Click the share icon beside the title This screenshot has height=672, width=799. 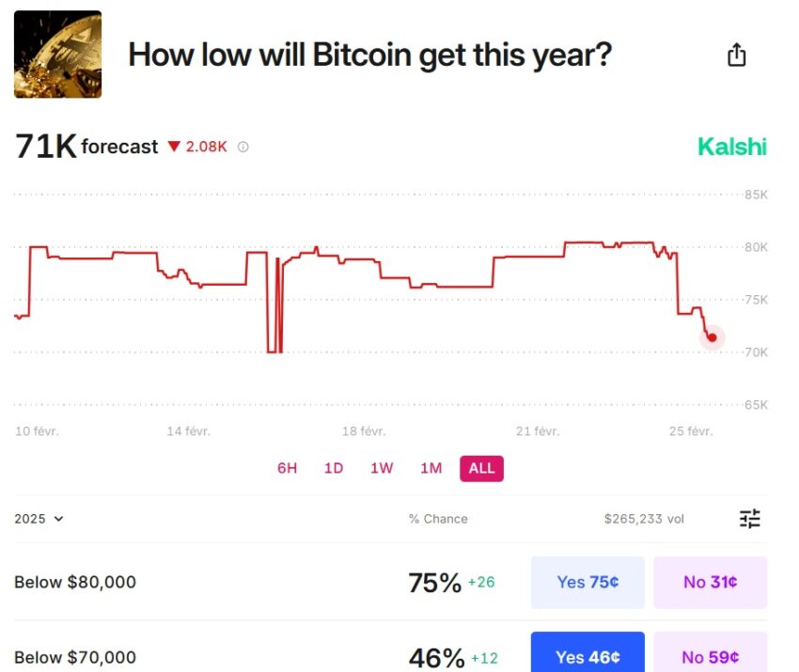point(736,55)
